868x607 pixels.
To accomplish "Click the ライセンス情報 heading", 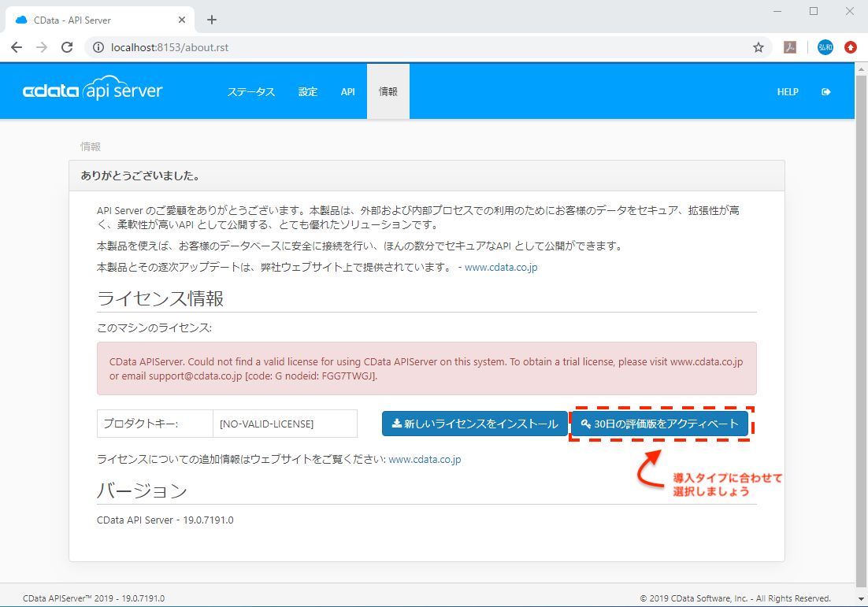I will [x=160, y=299].
